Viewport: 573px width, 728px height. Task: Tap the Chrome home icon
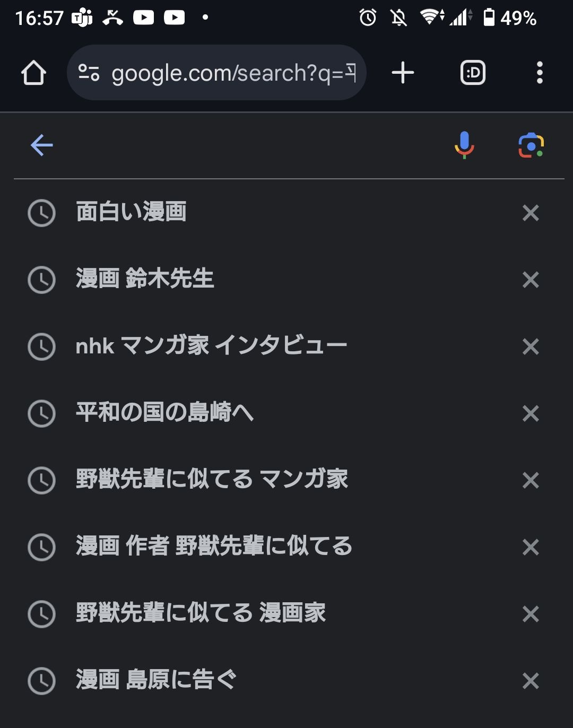click(33, 73)
